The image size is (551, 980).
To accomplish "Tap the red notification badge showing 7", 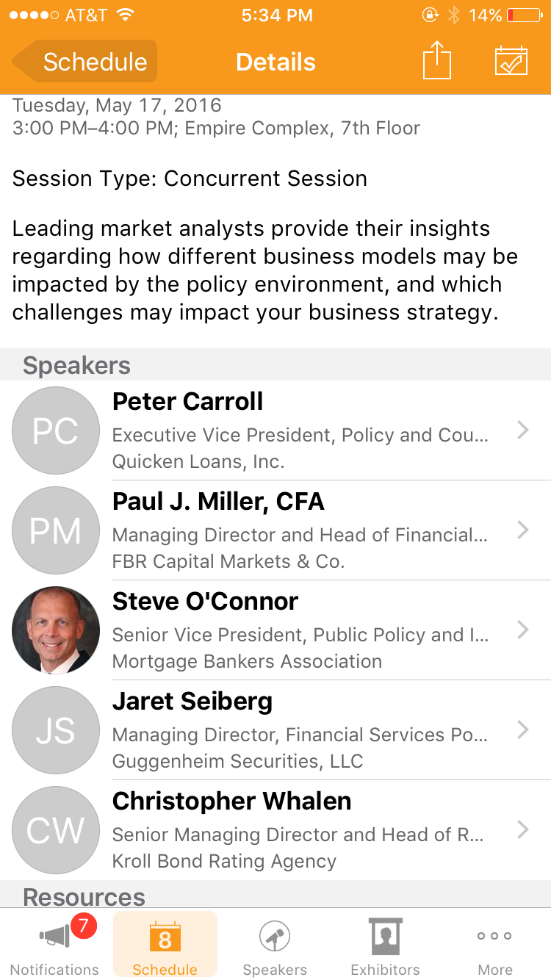I will coord(84,923).
